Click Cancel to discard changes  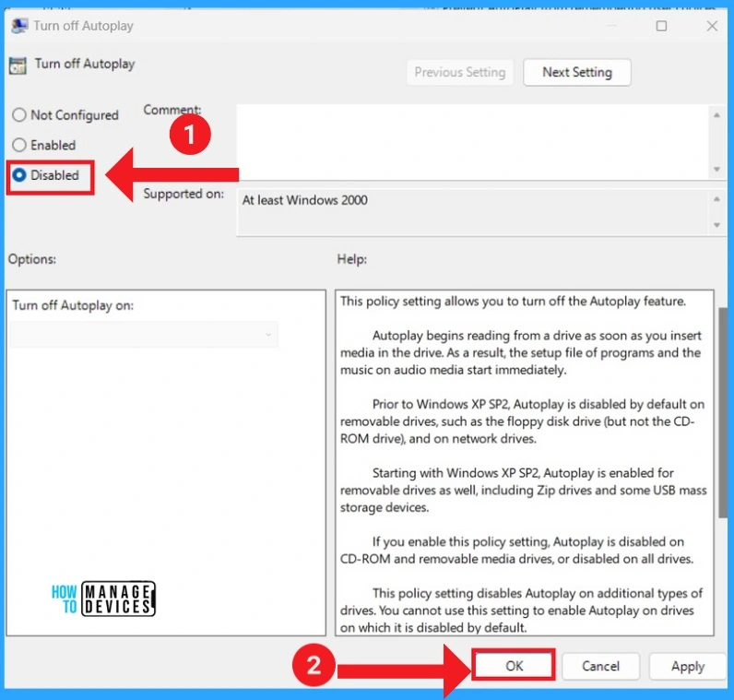(600, 666)
